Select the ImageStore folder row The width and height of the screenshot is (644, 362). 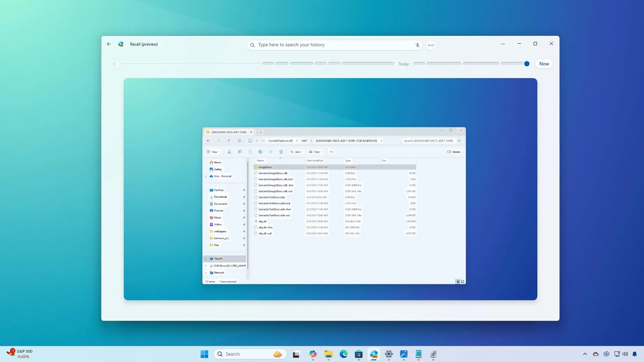click(x=335, y=167)
